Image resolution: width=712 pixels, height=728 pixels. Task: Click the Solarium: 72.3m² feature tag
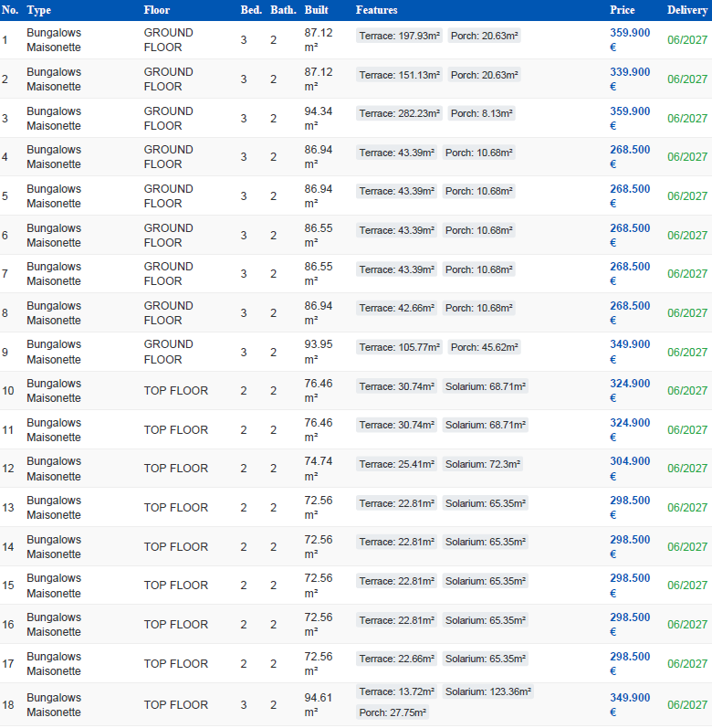483,465
